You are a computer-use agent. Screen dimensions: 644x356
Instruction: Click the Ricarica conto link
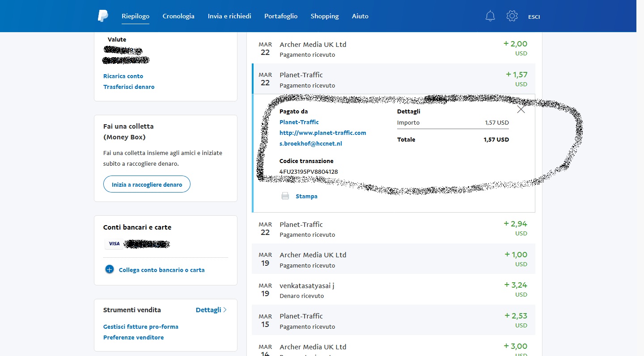click(123, 76)
